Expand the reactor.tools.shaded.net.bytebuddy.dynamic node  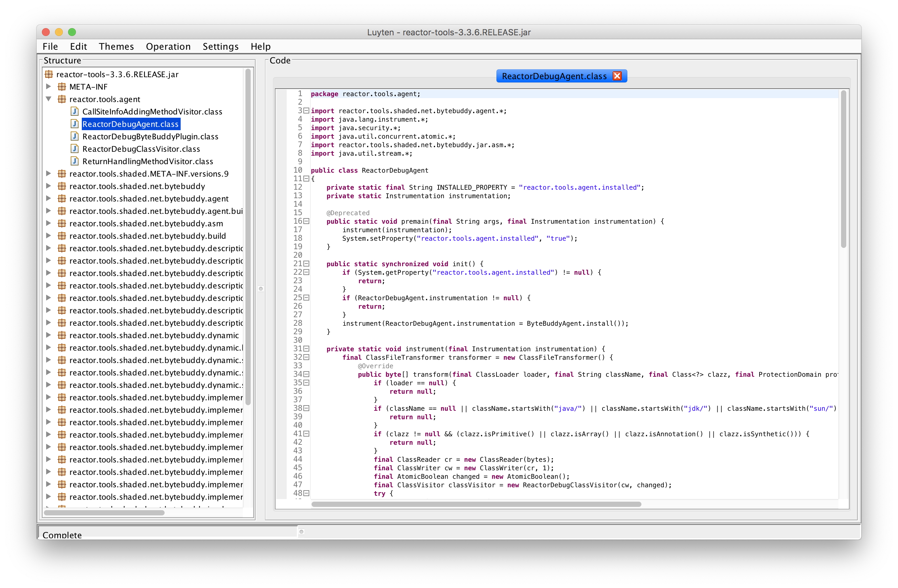48,335
